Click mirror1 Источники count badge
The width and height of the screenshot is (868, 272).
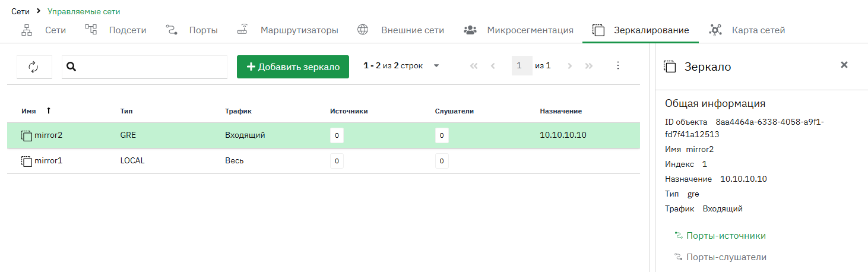point(337,161)
